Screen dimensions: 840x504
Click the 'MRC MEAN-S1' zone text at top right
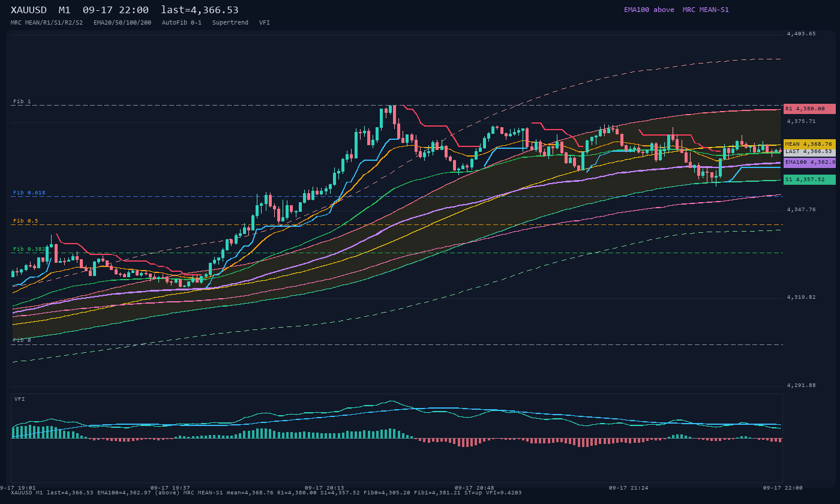pyautogui.click(x=706, y=10)
